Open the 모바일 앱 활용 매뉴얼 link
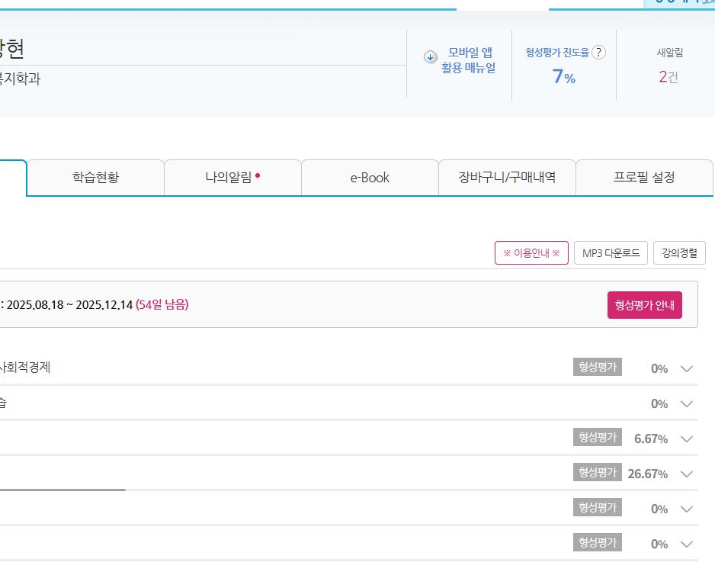This screenshot has width=715, height=588. coord(469,60)
